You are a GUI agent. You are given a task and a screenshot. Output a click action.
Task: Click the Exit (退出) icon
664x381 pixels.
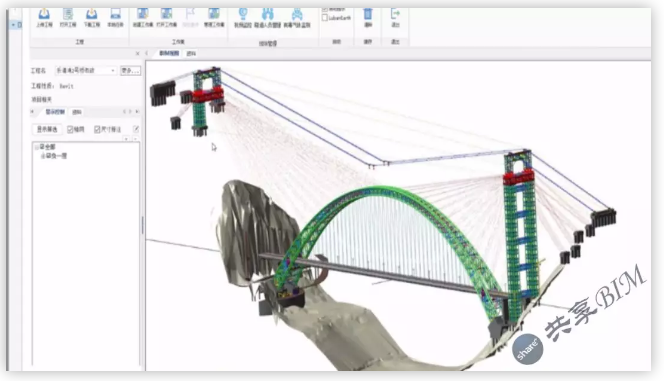pos(395,14)
